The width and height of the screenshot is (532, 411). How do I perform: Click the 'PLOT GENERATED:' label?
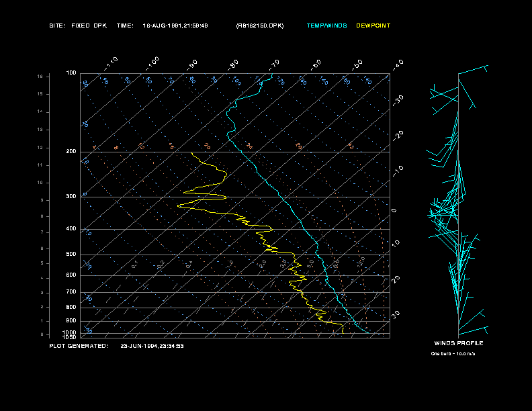(x=79, y=346)
